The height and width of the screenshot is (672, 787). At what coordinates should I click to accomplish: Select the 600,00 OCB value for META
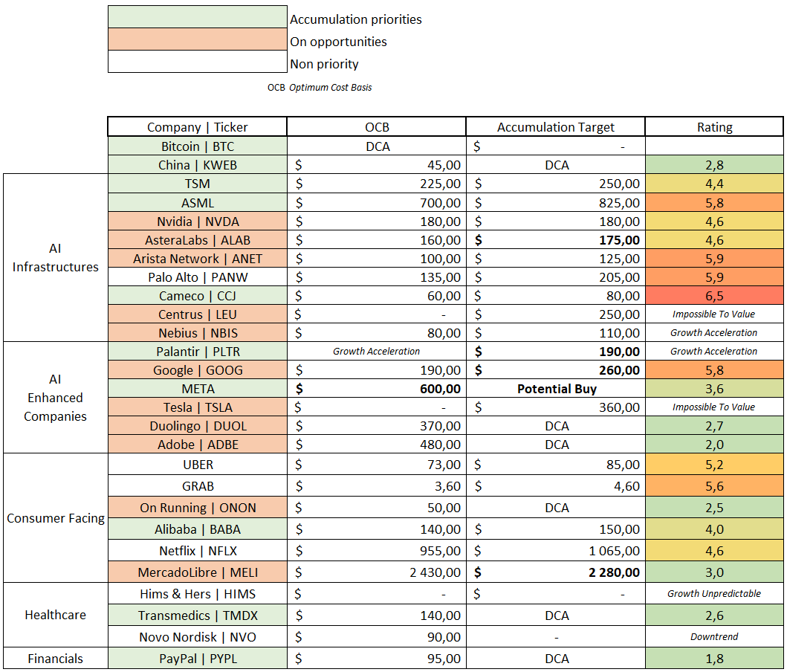pos(377,388)
